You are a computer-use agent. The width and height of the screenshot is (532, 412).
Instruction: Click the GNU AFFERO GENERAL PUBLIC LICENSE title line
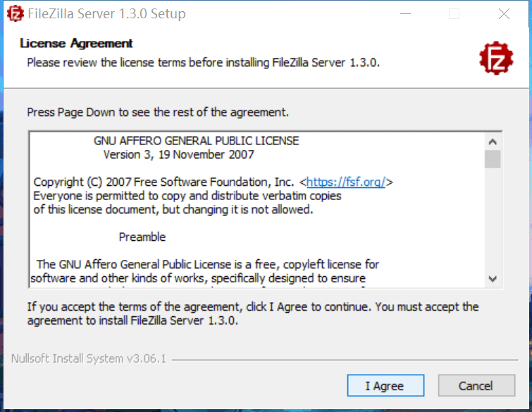[197, 141]
